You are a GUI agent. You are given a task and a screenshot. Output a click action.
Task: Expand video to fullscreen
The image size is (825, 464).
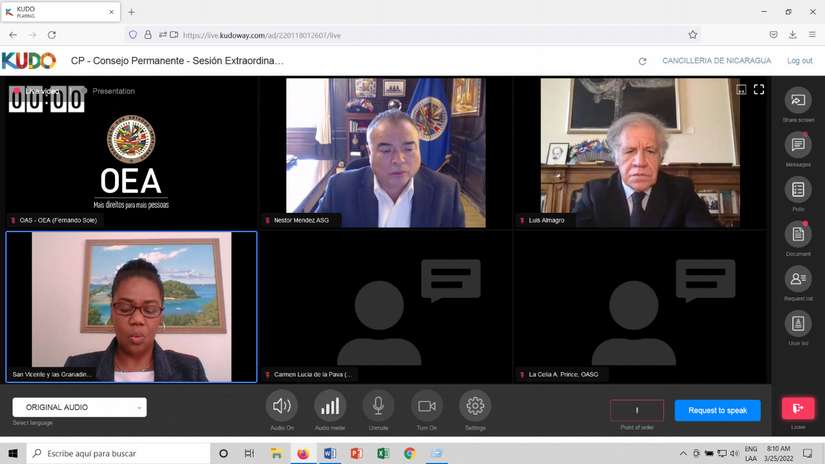tap(759, 89)
